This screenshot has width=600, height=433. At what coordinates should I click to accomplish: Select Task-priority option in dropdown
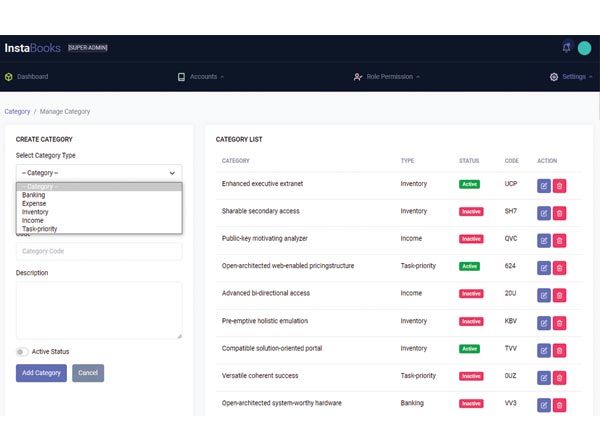(x=40, y=229)
